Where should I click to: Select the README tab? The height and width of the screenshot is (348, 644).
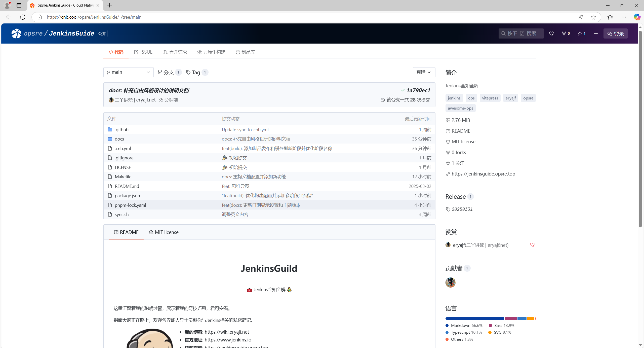click(126, 232)
